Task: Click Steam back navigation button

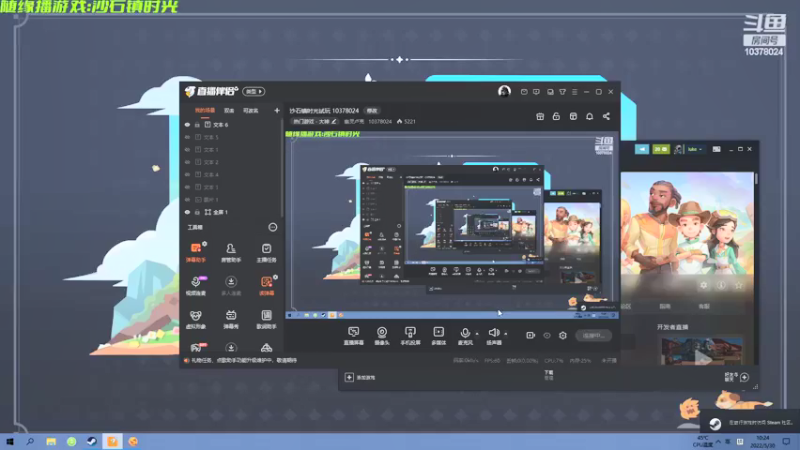Action: pos(642,149)
